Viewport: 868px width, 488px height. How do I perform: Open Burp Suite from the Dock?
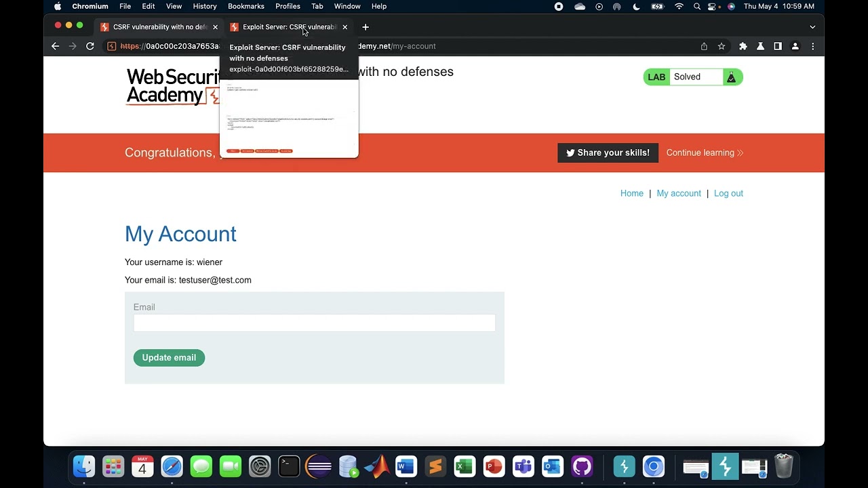pos(624,466)
